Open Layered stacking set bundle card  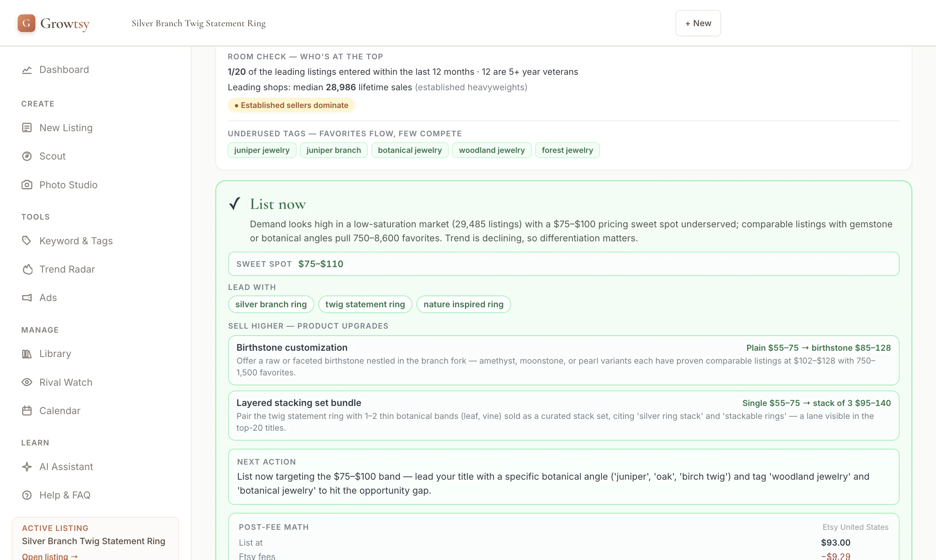[563, 416]
